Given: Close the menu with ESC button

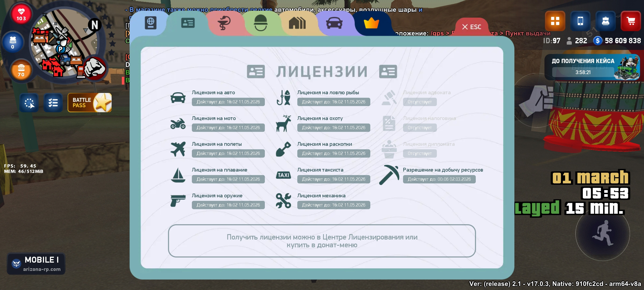Looking at the screenshot, I should (471, 27).
